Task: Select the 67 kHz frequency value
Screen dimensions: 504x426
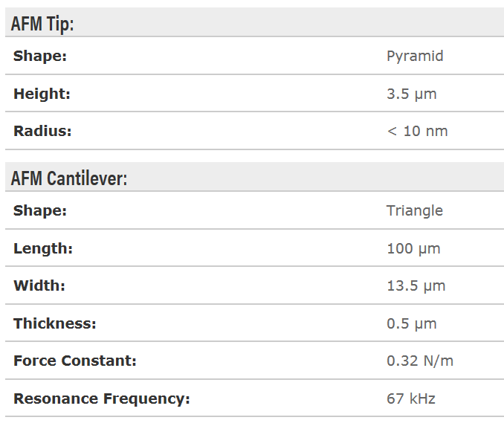Action: [411, 398]
